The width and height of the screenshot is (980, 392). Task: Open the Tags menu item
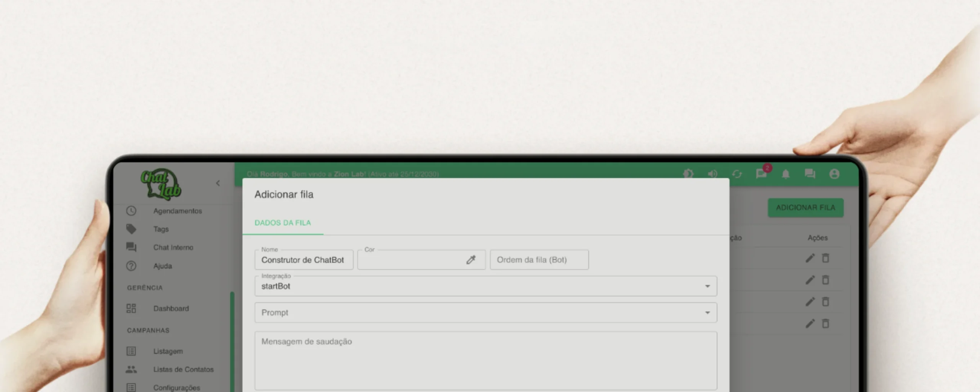pyautogui.click(x=161, y=229)
